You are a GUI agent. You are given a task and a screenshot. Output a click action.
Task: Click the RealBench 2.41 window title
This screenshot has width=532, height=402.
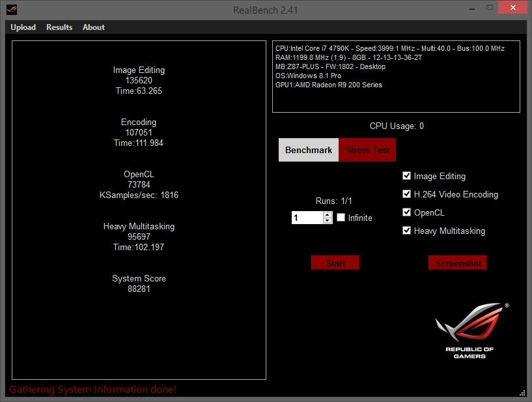point(265,10)
